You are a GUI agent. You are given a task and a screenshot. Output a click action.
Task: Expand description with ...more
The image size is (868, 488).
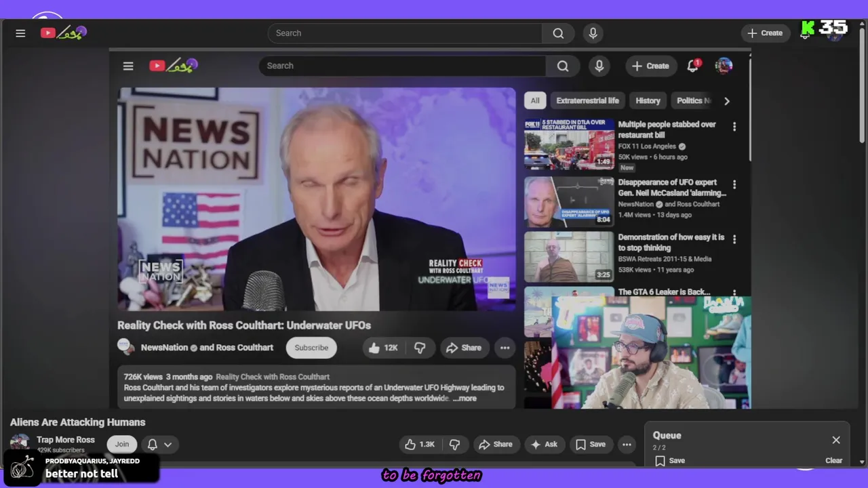coord(465,399)
